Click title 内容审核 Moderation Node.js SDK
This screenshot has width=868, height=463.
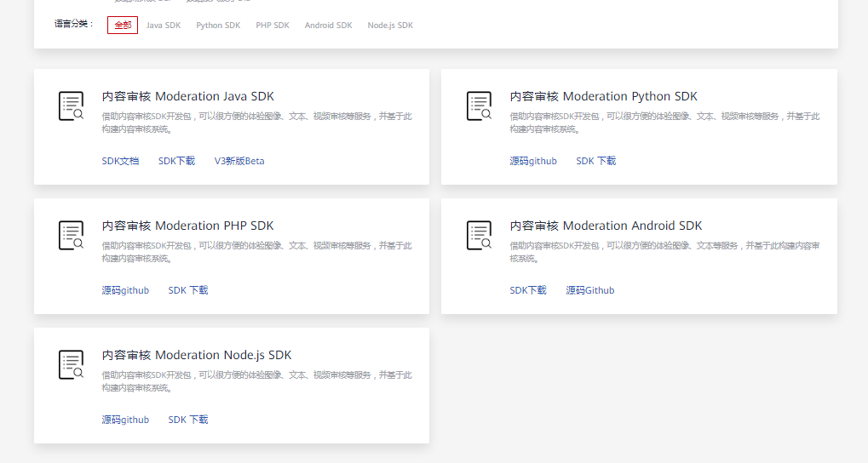pos(197,355)
